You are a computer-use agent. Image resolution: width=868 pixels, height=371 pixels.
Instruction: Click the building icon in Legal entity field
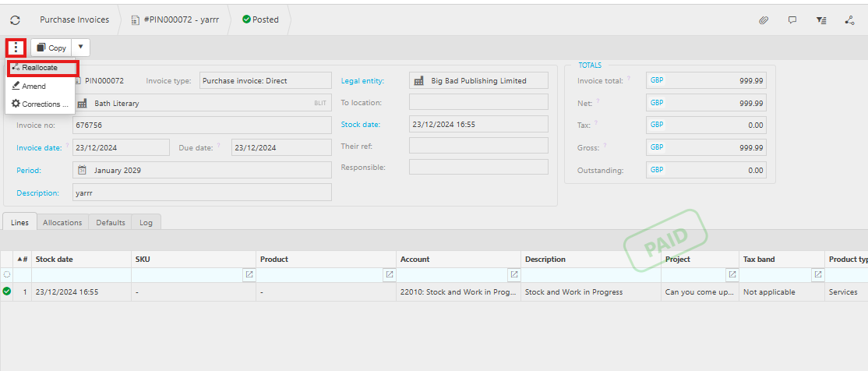click(418, 80)
